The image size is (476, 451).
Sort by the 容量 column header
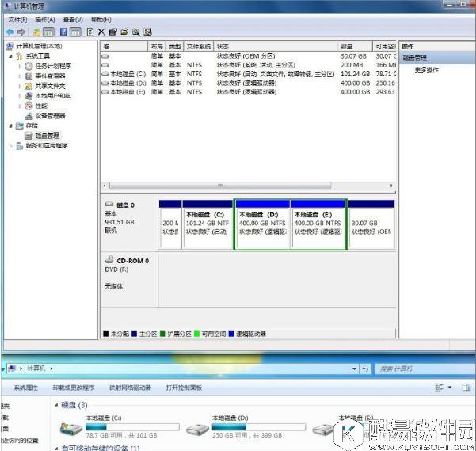point(355,47)
